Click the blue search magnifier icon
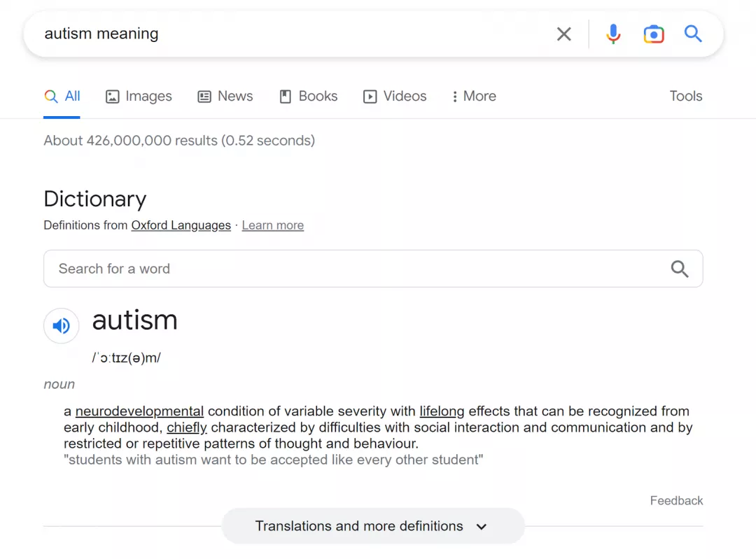This screenshot has height=559, width=756. 693,34
